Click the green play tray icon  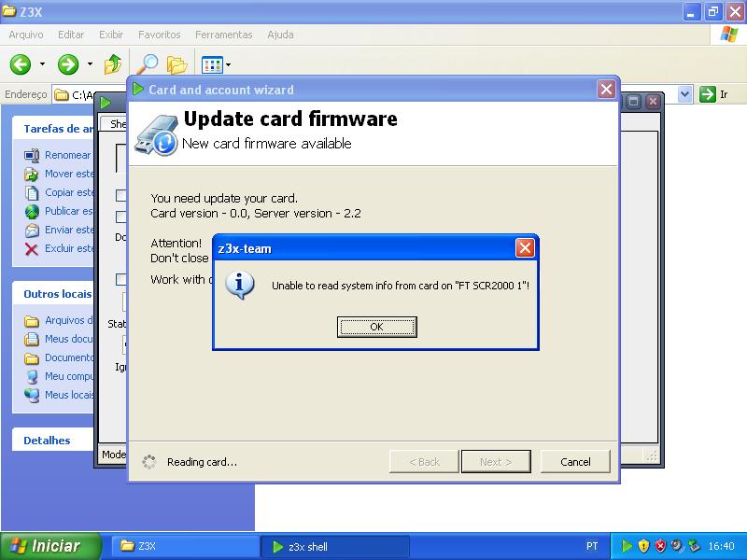point(627,546)
